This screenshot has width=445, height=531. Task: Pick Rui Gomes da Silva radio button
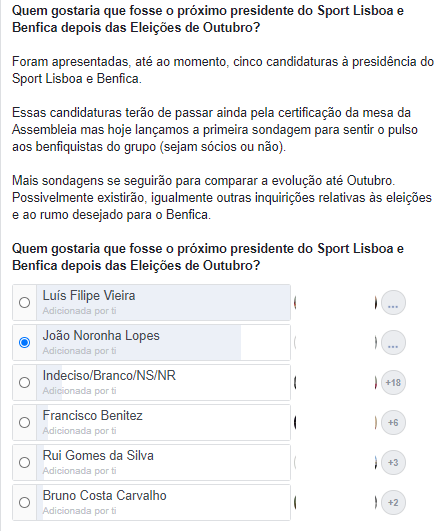[x=24, y=462]
